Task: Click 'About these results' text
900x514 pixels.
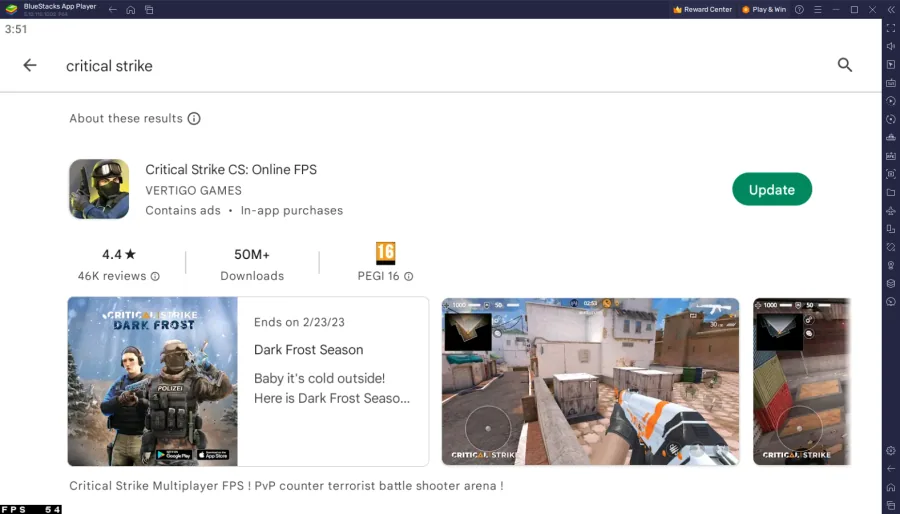Action: 126,119
